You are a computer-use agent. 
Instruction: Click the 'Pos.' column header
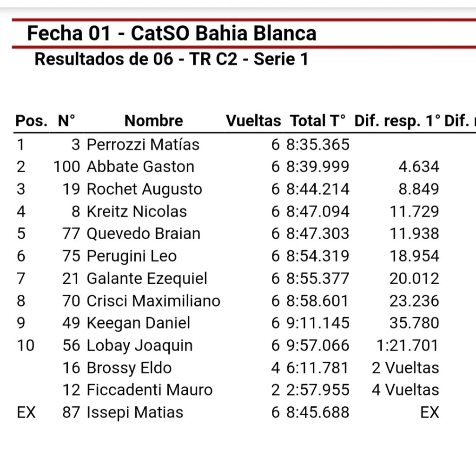click(x=31, y=121)
